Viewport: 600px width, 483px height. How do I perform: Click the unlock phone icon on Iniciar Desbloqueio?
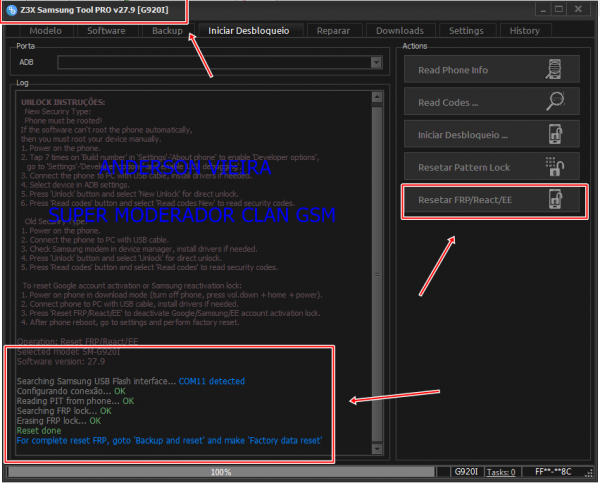click(555, 134)
